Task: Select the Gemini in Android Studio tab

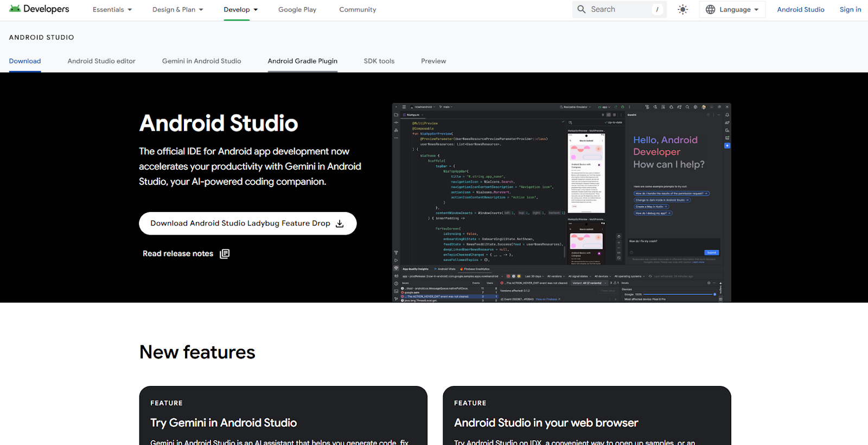Action: pyautogui.click(x=201, y=61)
